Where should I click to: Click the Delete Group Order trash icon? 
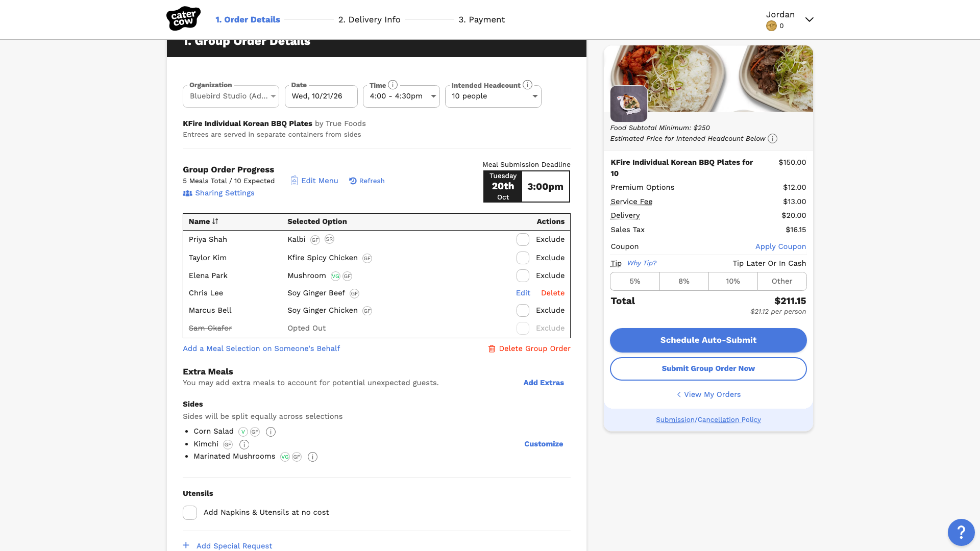(492, 348)
